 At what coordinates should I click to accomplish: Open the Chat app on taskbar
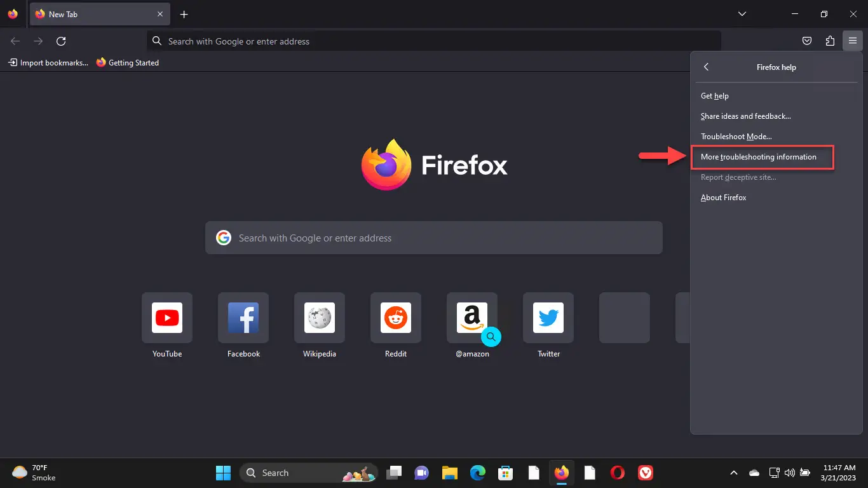point(421,473)
